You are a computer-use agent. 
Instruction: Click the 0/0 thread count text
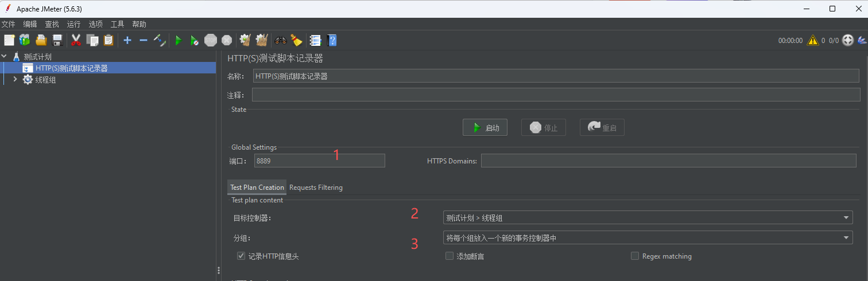pos(834,41)
